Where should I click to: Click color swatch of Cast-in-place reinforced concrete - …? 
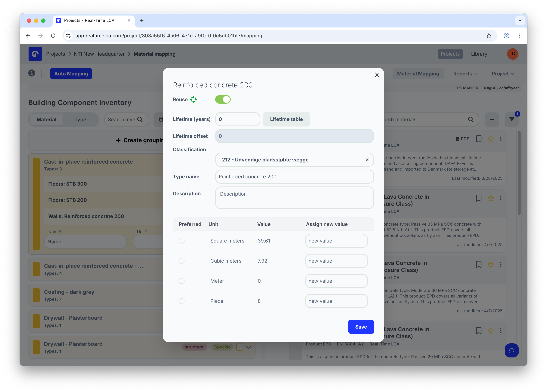pyautogui.click(x=36, y=269)
